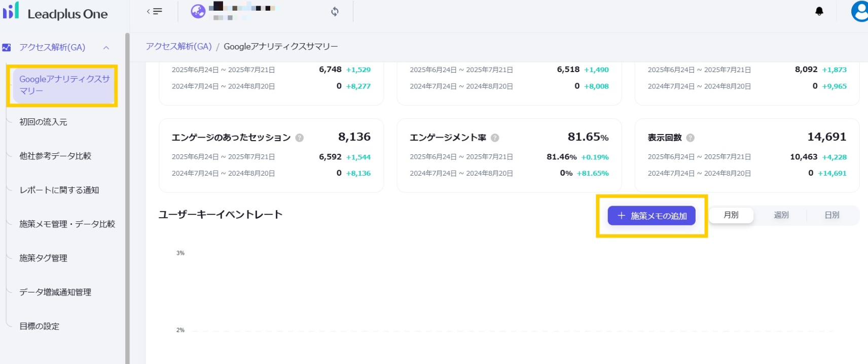Switch chart to 日別 view

tap(831, 215)
